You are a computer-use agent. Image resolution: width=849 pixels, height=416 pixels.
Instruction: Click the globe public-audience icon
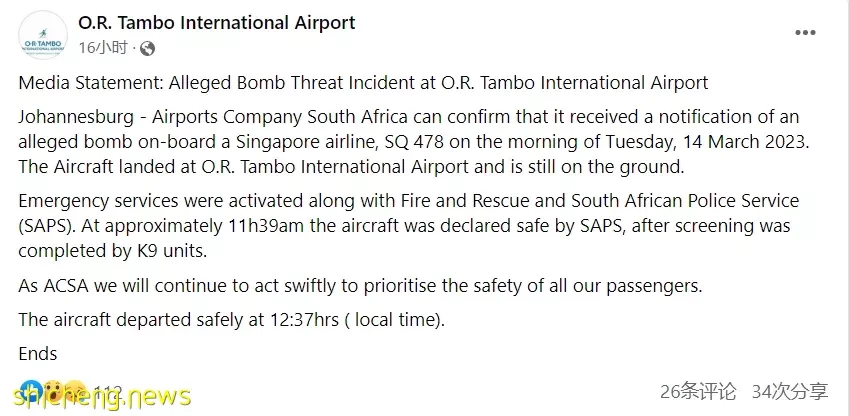pyautogui.click(x=147, y=49)
